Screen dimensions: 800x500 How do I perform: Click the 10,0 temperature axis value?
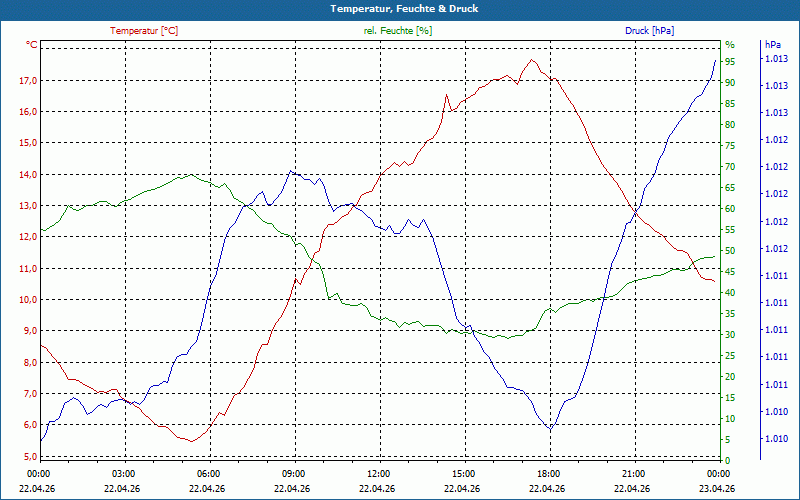coord(28,299)
